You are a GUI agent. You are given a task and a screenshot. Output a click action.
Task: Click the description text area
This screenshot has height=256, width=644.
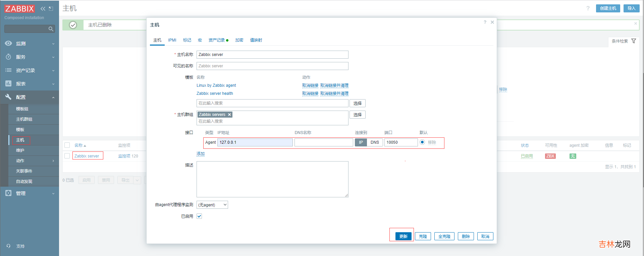point(272,179)
